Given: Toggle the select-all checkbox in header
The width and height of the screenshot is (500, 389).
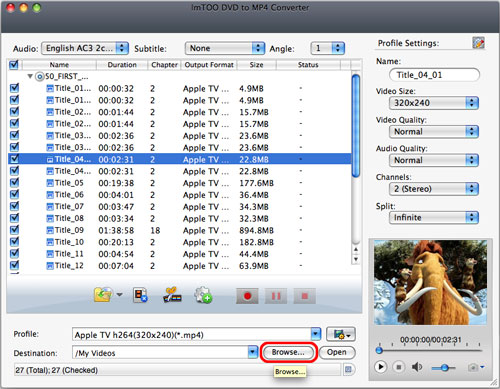Looking at the screenshot, I should [x=14, y=64].
